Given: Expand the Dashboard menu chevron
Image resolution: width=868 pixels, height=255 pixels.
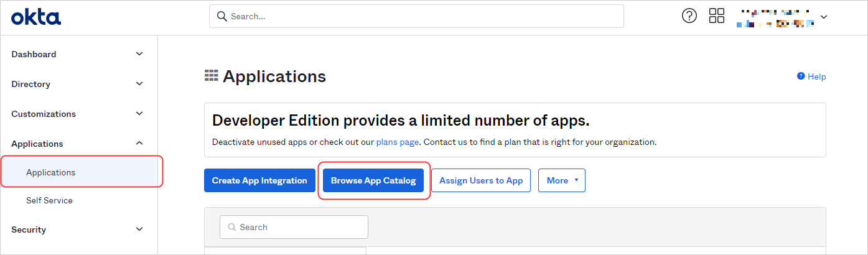Looking at the screenshot, I should (139, 54).
